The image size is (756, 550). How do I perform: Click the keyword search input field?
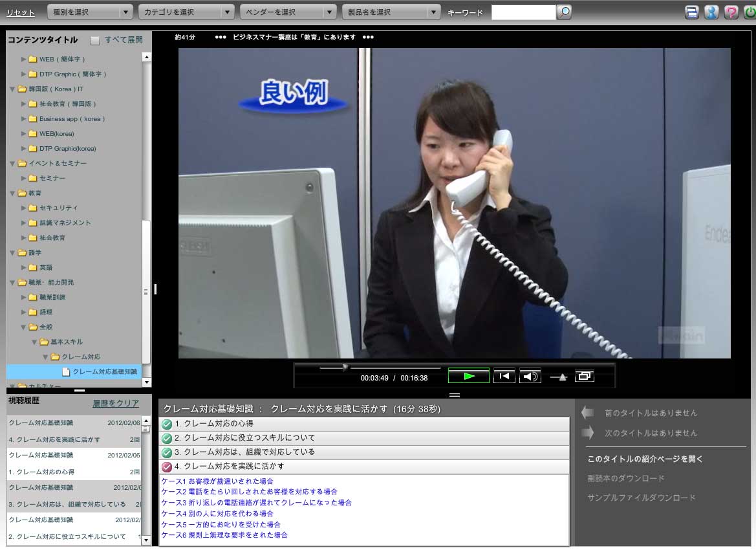(x=524, y=12)
